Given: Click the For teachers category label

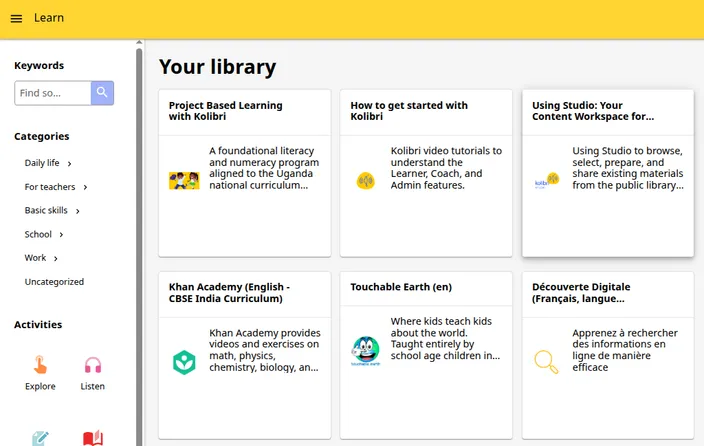Looking at the screenshot, I should (x=50, y=187).
